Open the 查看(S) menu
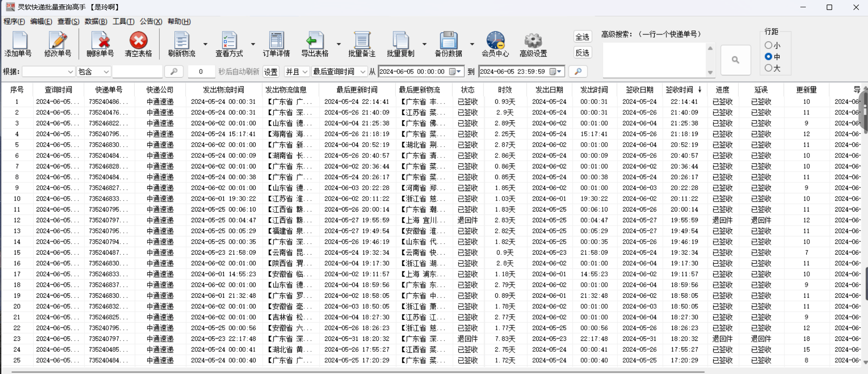The image size is (868, 374). coord(68,21)
